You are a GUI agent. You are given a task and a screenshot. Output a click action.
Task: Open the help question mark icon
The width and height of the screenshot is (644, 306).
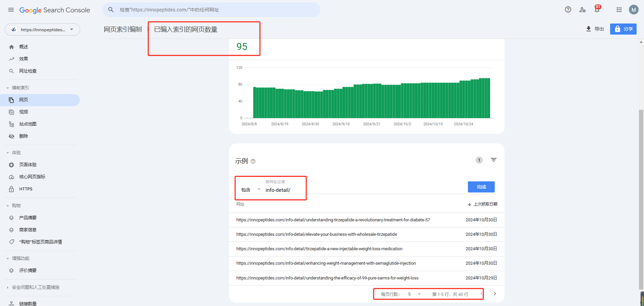[568, 10]
